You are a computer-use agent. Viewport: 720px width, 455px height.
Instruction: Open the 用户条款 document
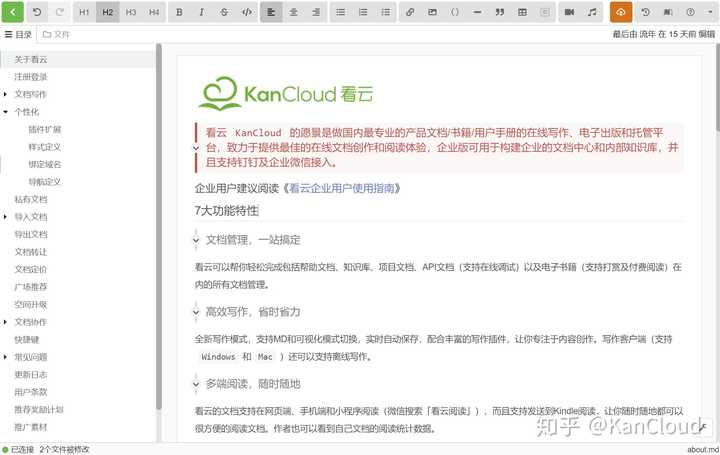[x=30, y=392]
